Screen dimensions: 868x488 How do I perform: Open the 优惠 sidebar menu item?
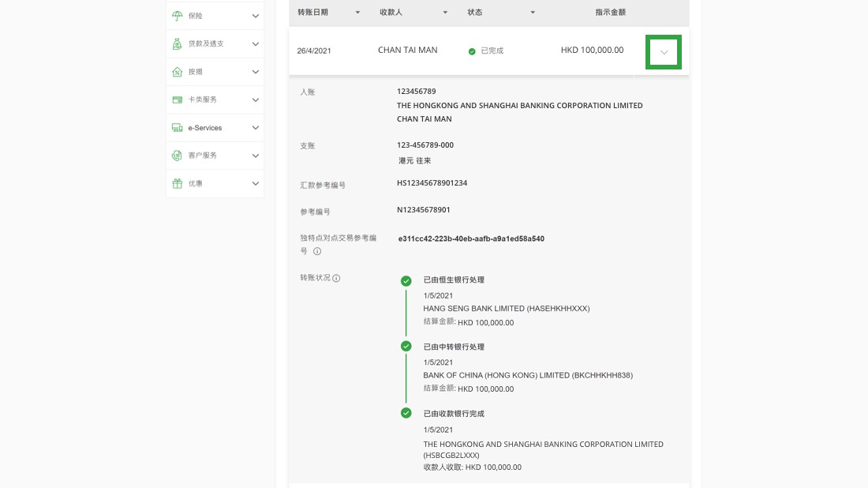pyautogui.click(x=215, y=183)
